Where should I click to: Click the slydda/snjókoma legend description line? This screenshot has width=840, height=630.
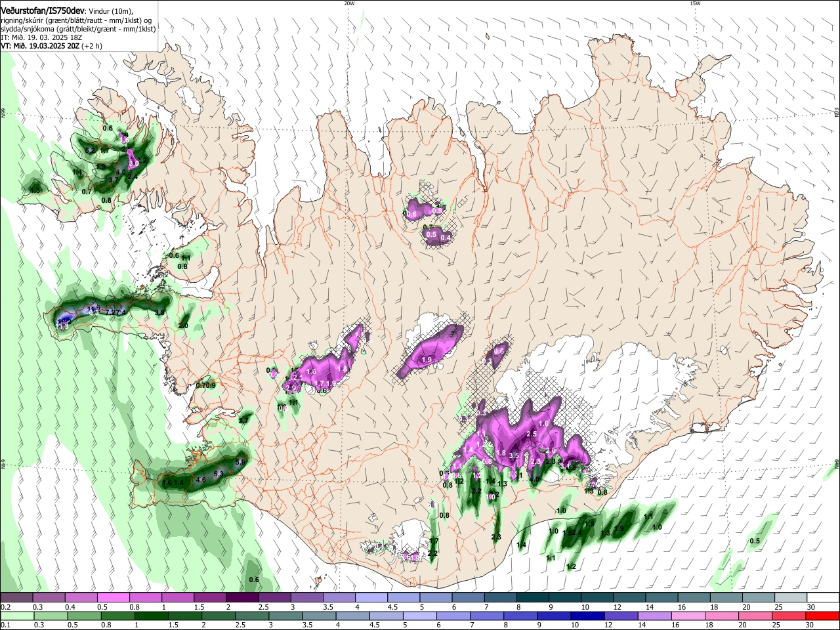(x=78, y=29)
